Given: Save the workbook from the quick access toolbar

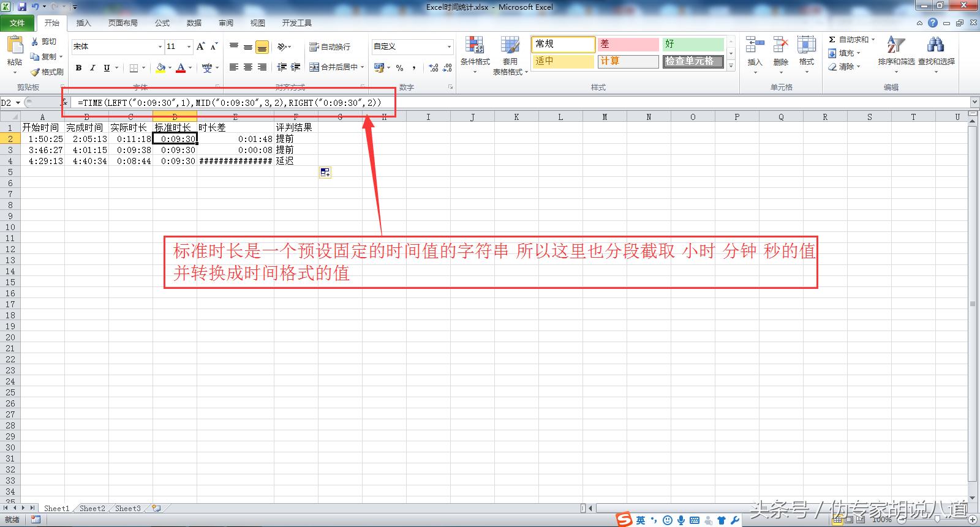Looking at the screenshot, I should tap(22, 7).
